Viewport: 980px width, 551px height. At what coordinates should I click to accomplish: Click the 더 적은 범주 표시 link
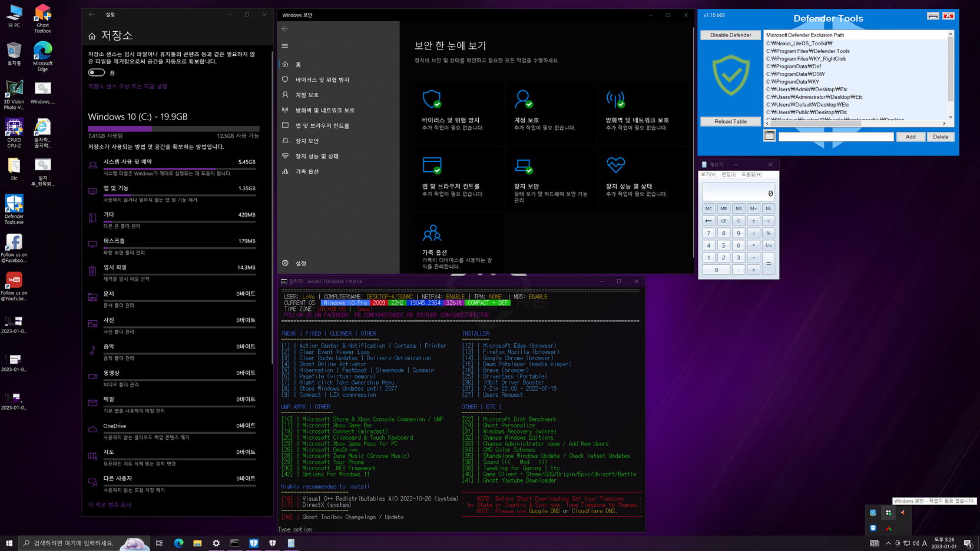pos(110,505)
